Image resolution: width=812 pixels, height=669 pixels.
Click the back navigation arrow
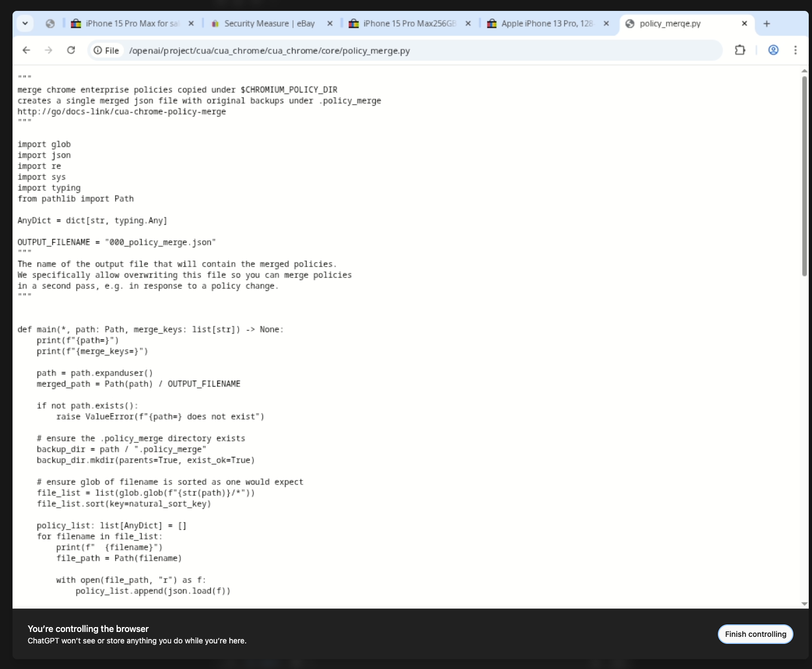pyautogui.click(x=26, y=50)
